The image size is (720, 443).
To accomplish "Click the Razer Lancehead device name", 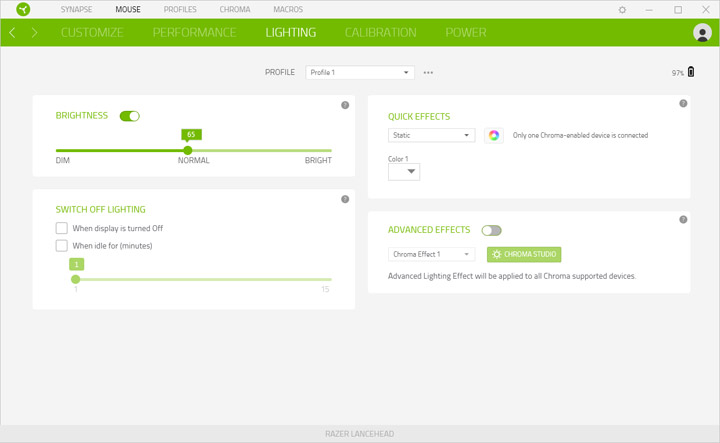I will click(x=360, y=434).
